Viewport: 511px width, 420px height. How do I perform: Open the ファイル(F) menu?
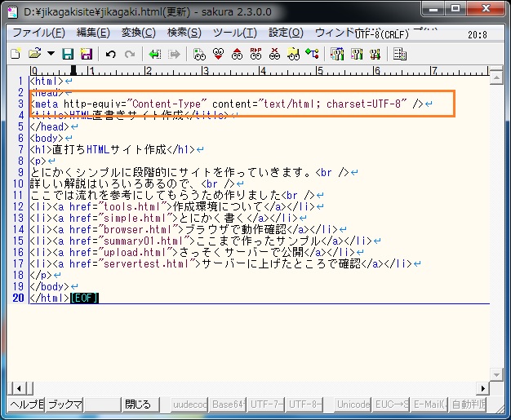pos(39,33)
